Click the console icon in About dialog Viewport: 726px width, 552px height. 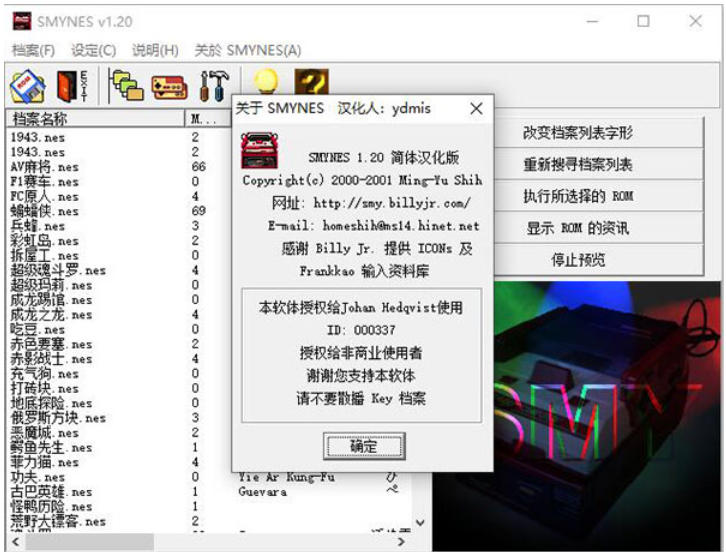coord(260,150)
